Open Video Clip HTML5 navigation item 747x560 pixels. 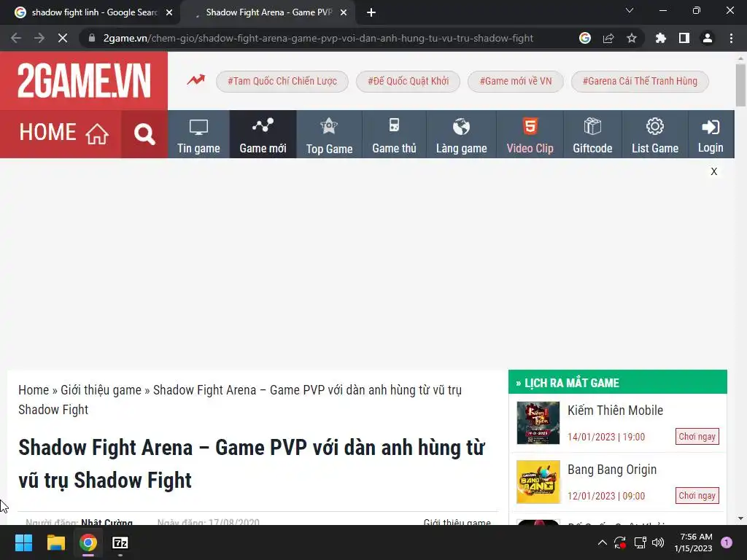[x=530, y=134]
